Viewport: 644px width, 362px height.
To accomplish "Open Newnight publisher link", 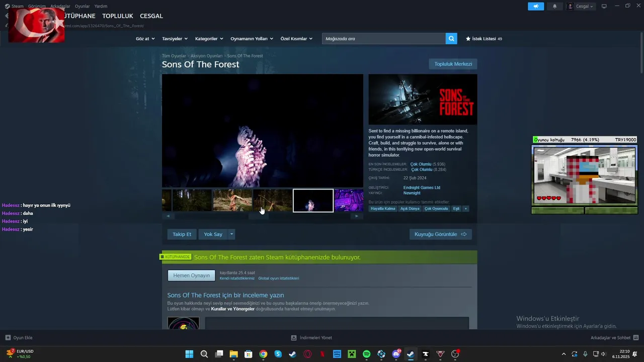I will (x=412, y=193).
